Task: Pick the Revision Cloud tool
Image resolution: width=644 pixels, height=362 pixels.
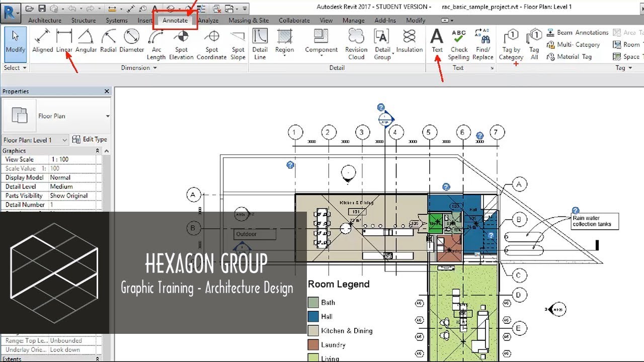Action: click(356, 45)
